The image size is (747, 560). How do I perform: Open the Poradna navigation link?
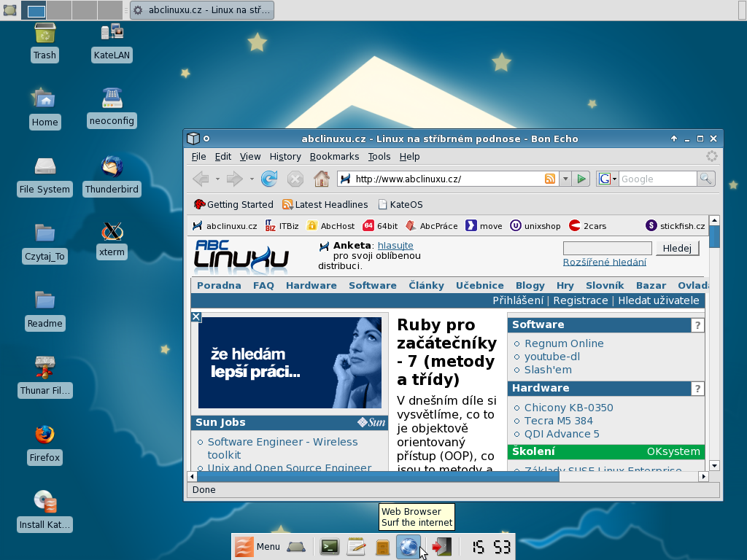point(219,285)
